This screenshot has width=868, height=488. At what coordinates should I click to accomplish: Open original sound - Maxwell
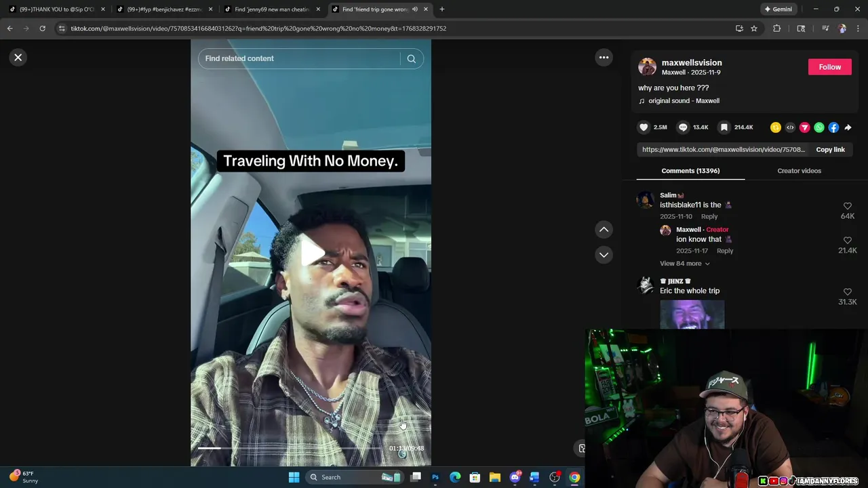click(x=684, y=101)
